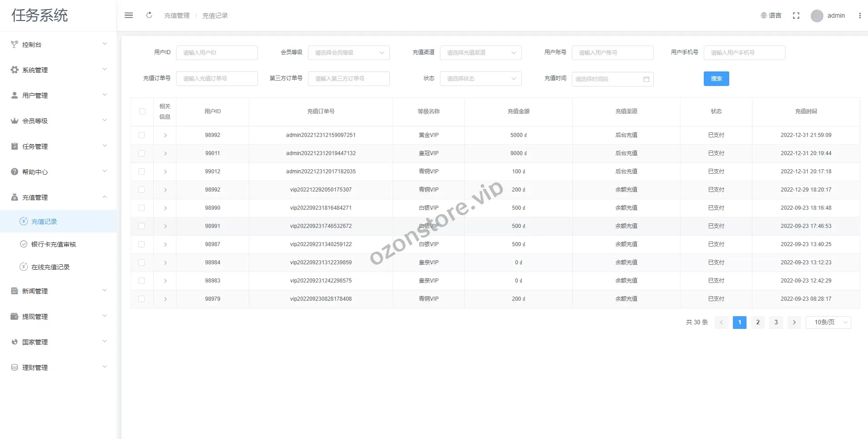Screen dimensions: 868x439
Task: Open the vertical three-dot more menu
Action: (x=859, y=15)
